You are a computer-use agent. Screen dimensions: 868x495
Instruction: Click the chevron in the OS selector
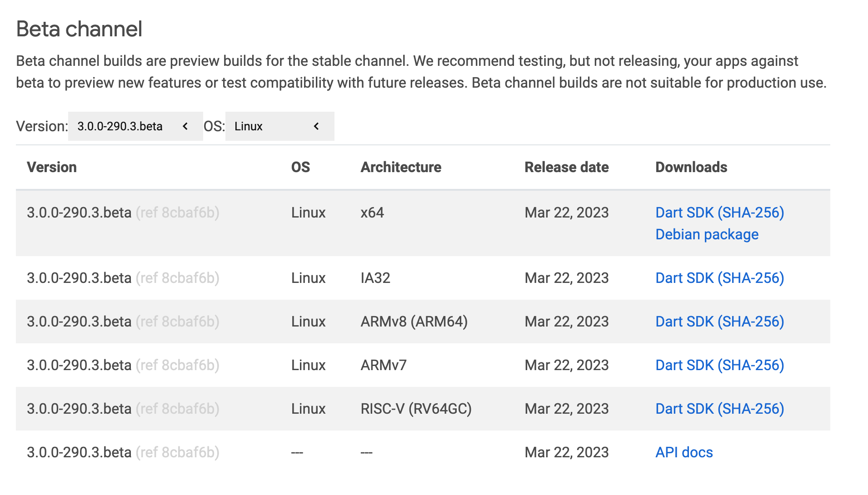(316, 126)
